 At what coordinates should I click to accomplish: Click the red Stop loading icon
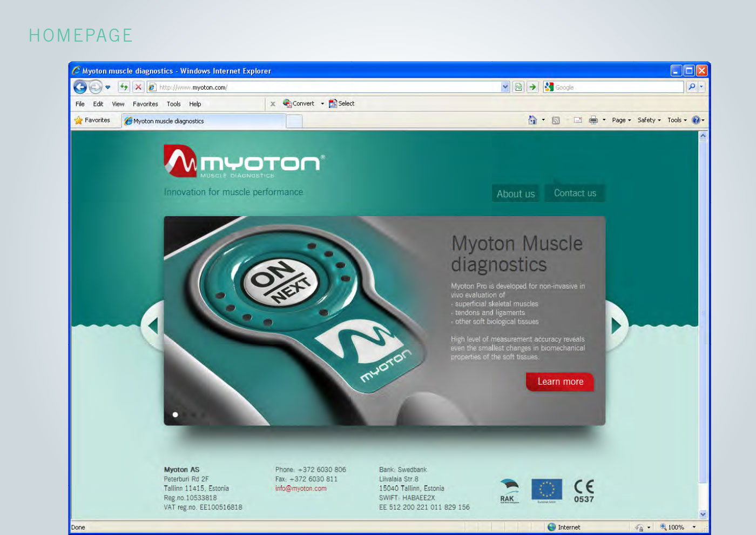[139, 87]
